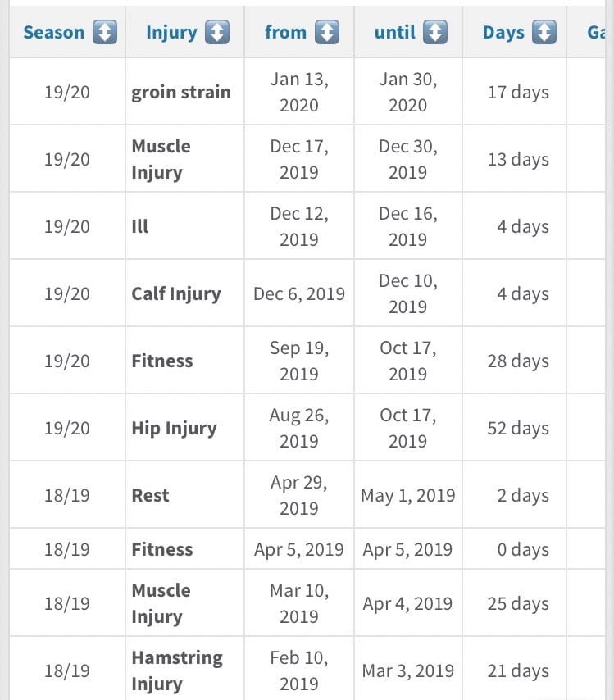Click the from column header label
Screen dimensions: 614x700
pyautogui.click(x=285, y=33)
